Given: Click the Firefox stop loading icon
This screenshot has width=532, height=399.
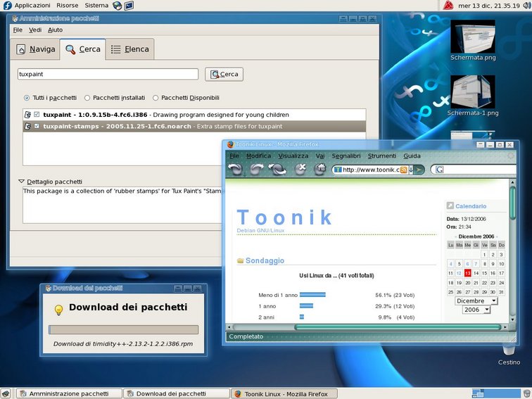Looking at the screenshot, I should click(x=300, y=169).
